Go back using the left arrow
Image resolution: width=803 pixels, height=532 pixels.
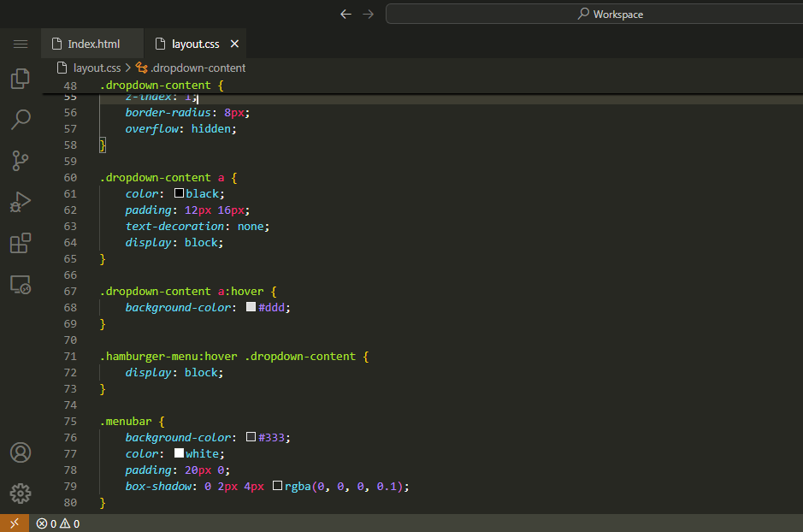345,14
